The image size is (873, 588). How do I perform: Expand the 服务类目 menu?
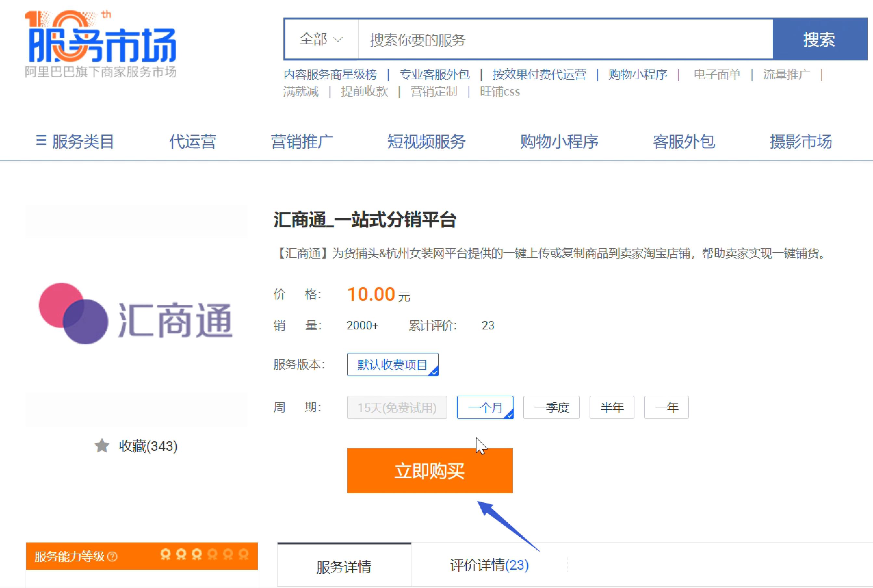[x=75, y=141]
